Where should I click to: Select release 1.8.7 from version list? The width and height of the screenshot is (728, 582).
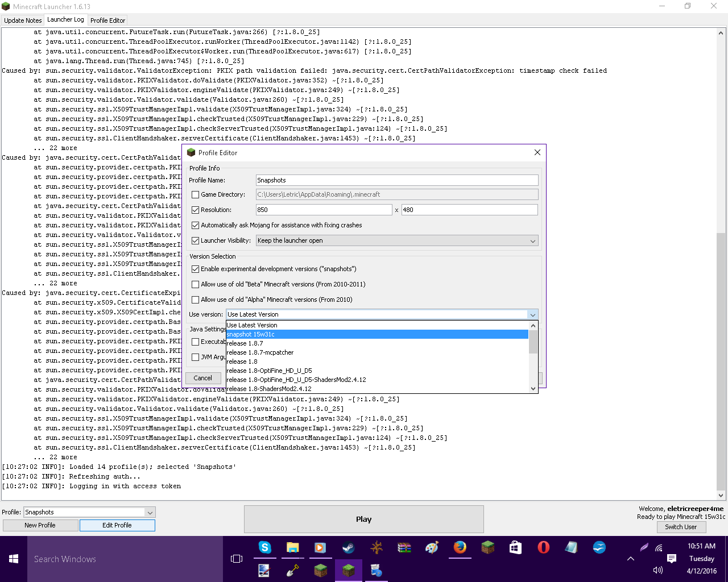pyautogui.click(x=245, y=343)
